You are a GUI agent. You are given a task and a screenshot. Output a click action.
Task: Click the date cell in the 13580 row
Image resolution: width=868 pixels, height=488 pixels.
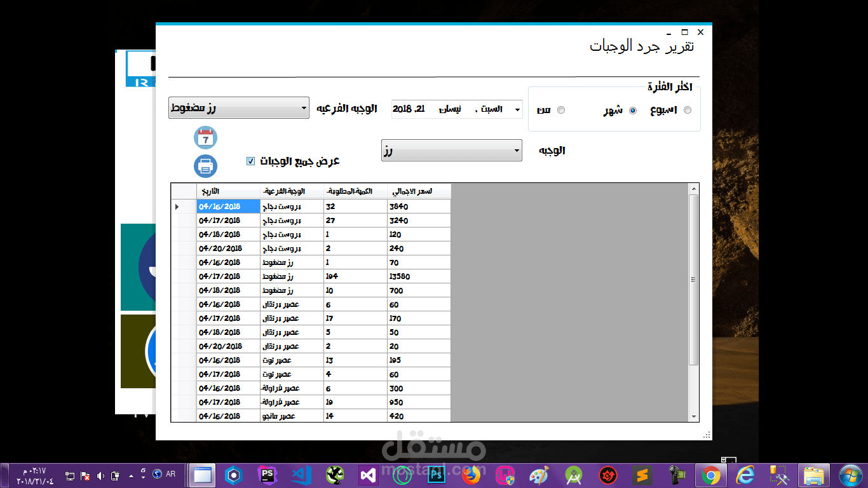(x=228, y=276)
